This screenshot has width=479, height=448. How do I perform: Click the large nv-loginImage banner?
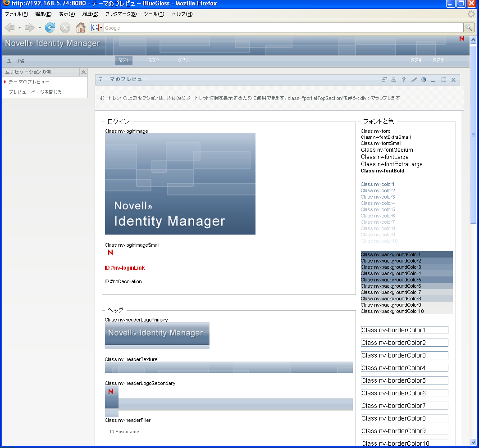pyautogui.click(x=180, y=184)
